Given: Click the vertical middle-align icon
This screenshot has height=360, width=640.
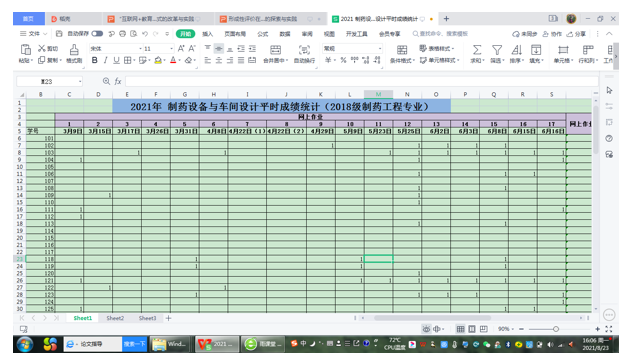Looking at the screenshot, I should point(219,49).
